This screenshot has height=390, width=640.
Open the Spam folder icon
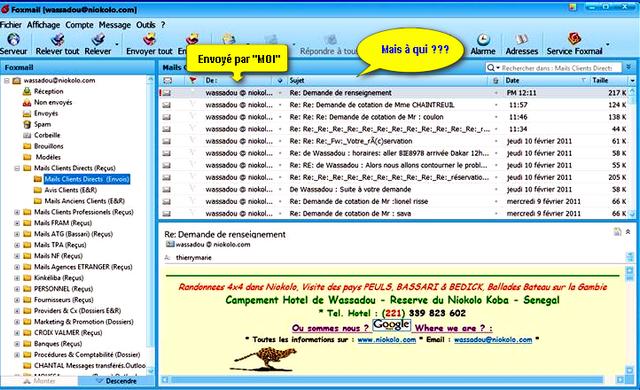tap(27, 124)
